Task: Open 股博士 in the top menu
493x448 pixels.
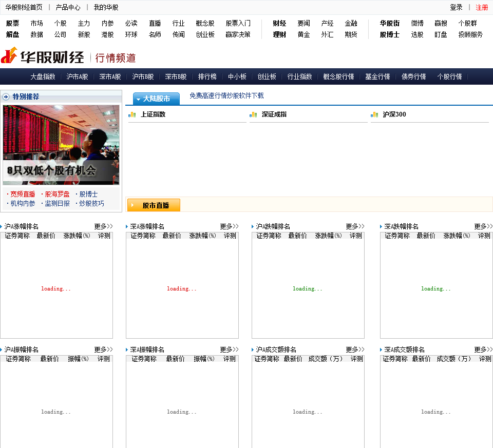Action: [x=390, y=34]
